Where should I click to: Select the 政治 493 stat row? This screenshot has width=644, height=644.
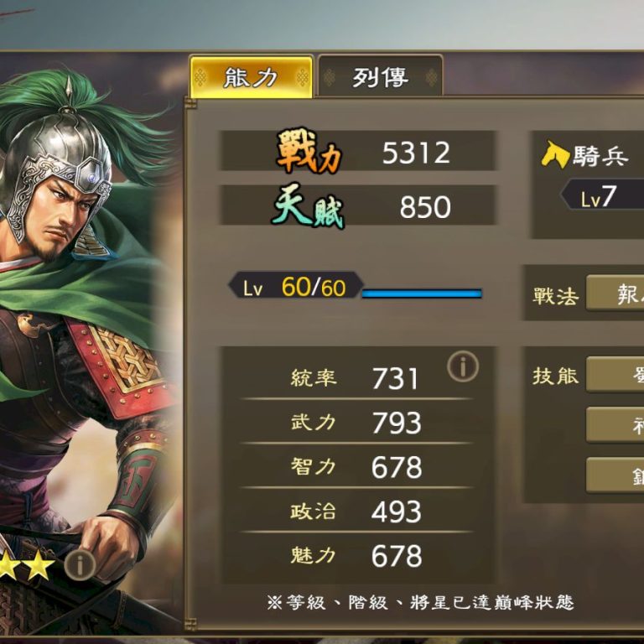tap(356, 512)
